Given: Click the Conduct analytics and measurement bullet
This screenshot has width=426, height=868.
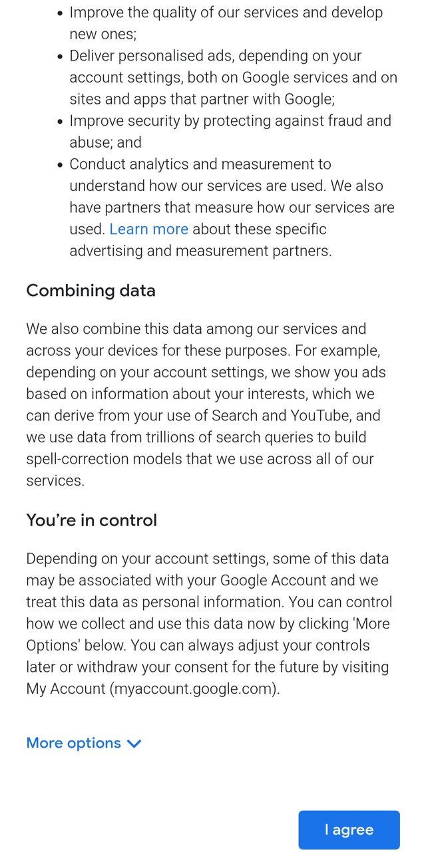Looking at the screenshot, I should (x=200, y=164).
